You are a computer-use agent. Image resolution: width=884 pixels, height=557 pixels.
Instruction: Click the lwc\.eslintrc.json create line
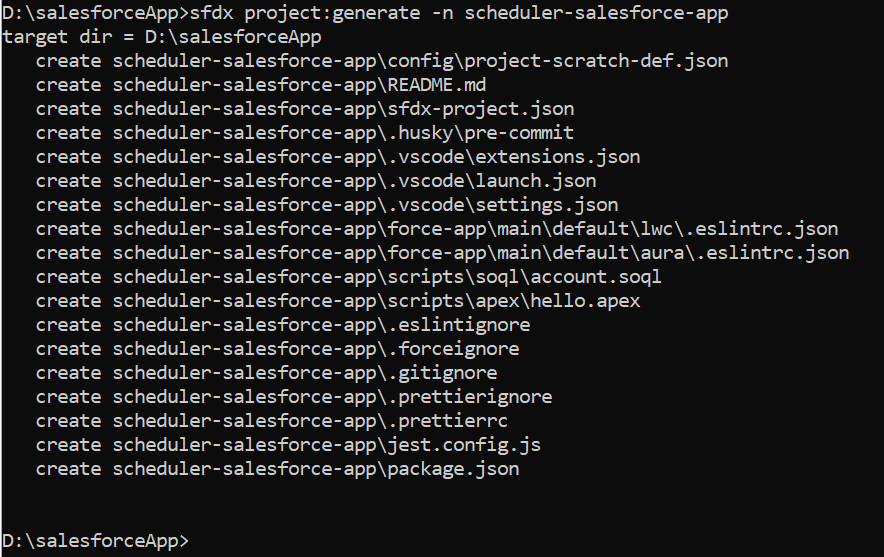(x=437, y=229)
